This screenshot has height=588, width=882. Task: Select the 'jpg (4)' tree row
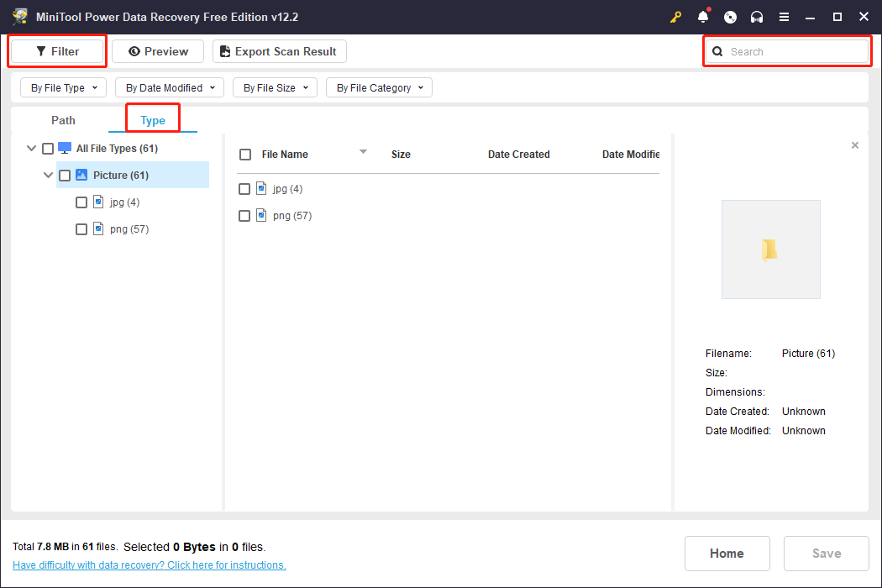pyautogui.click(x=125, y=202)
